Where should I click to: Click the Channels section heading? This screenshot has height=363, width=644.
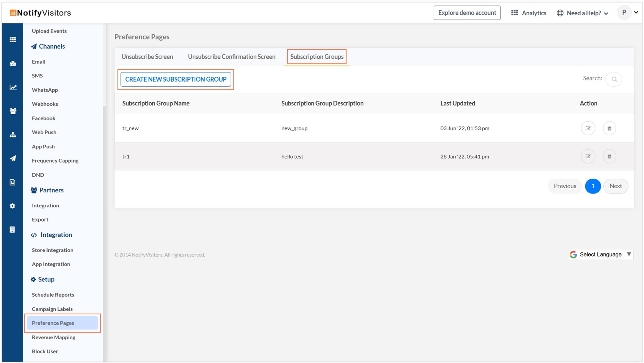48,46
